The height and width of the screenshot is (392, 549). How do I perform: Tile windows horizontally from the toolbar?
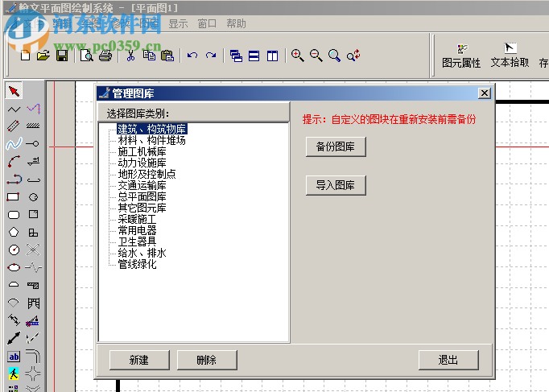pyautogui.click(x=254, y=56)
